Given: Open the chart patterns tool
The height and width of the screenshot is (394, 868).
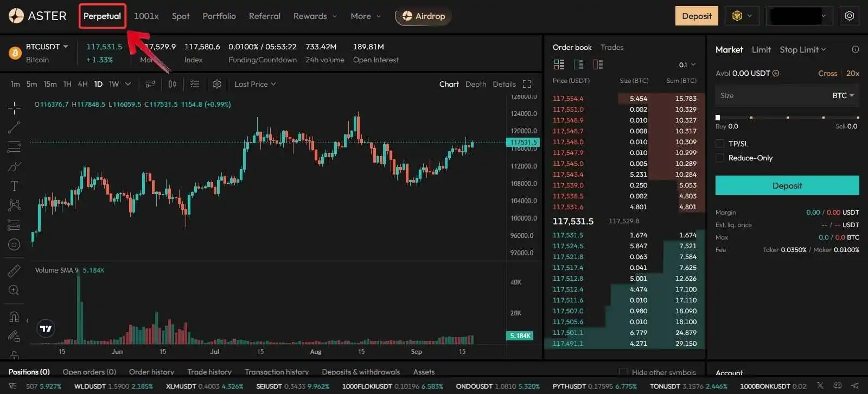Looking at the screenshot, I should click(x=14, y=205).
